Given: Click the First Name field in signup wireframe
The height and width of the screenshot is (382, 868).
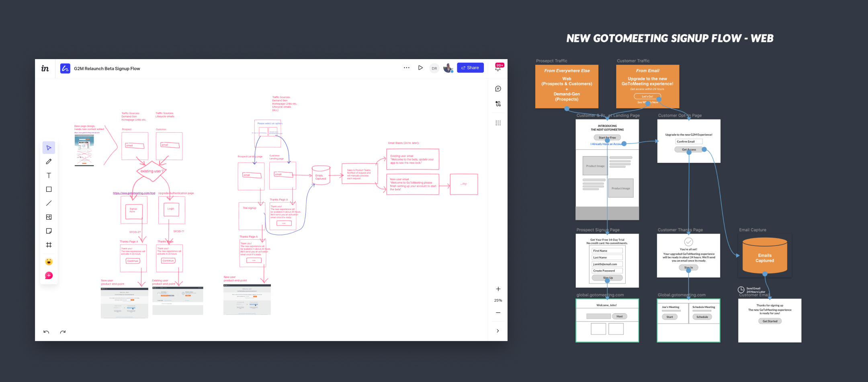Looking at the screenshot, I should click(x=607, y=251).
